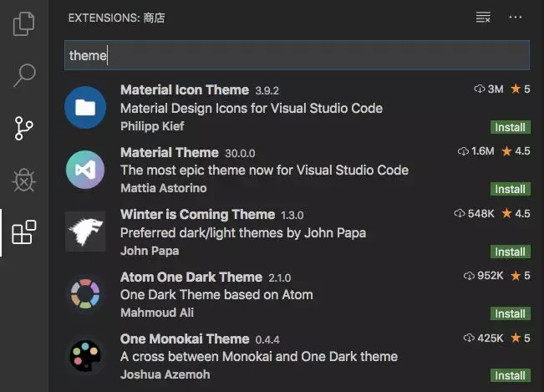Click the Mattia Astorino author name
544x392 pixels.
(164, 188)
